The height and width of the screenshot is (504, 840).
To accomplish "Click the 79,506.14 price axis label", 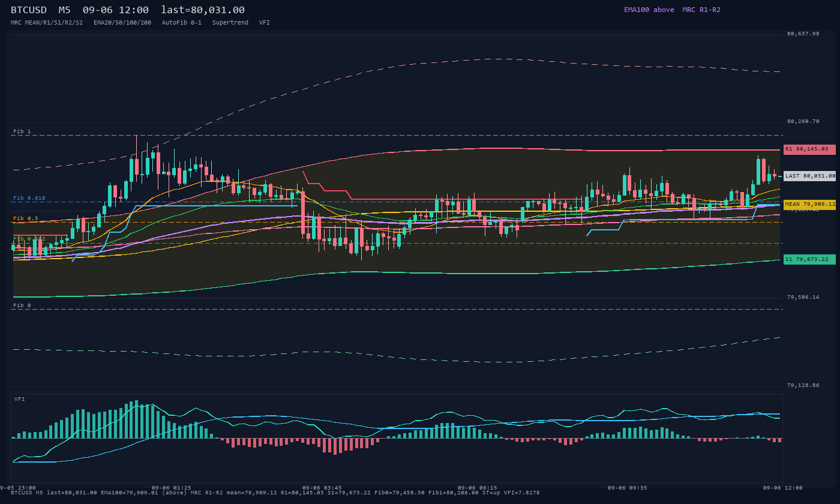I will (803, 297).
